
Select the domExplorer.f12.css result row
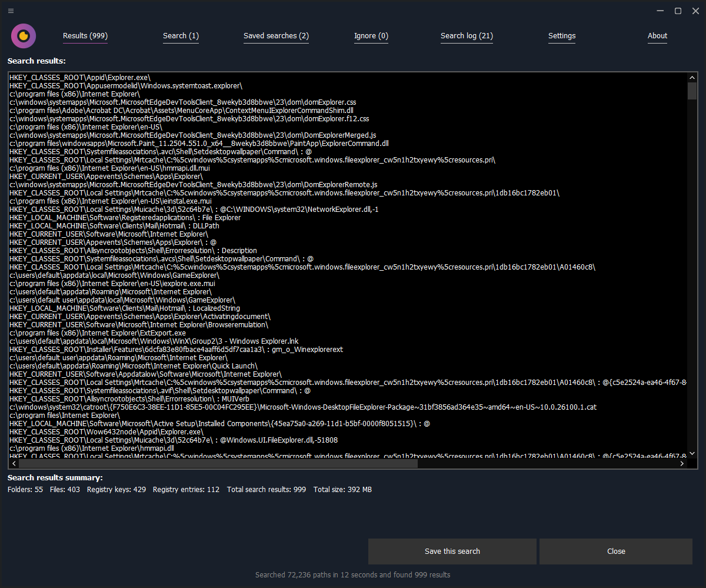click(x=348, y=119)
